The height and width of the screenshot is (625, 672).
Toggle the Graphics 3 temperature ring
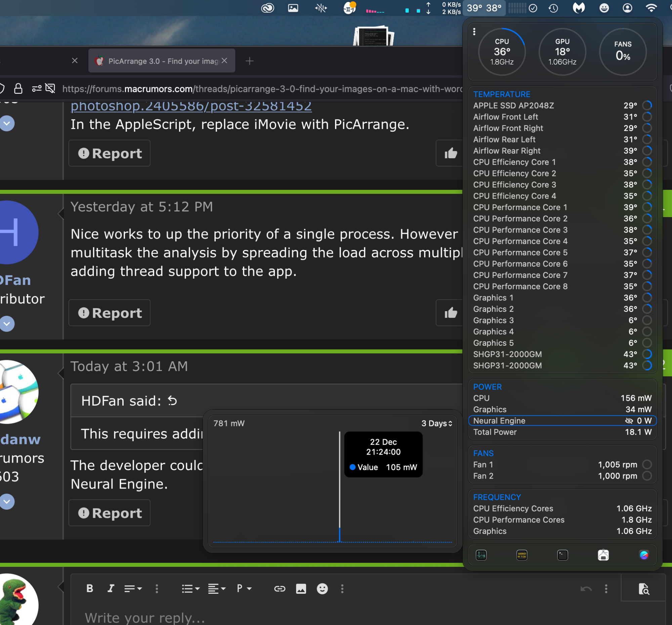647,320
